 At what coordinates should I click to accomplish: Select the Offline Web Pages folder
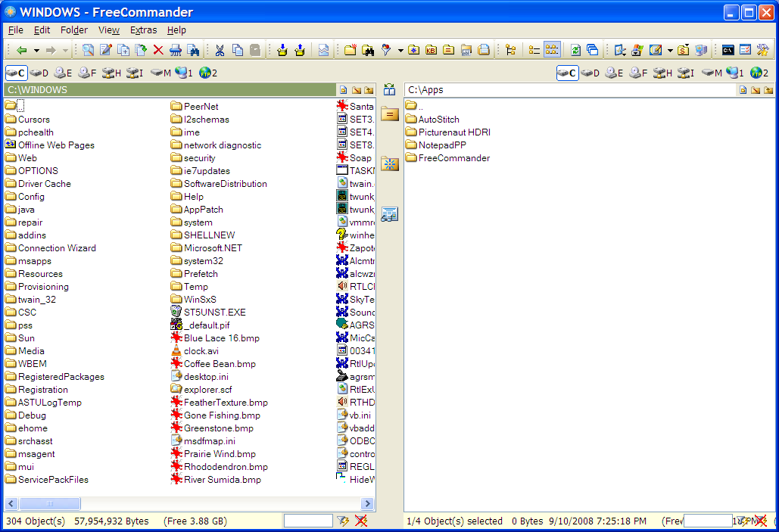(x=50, y=145)
